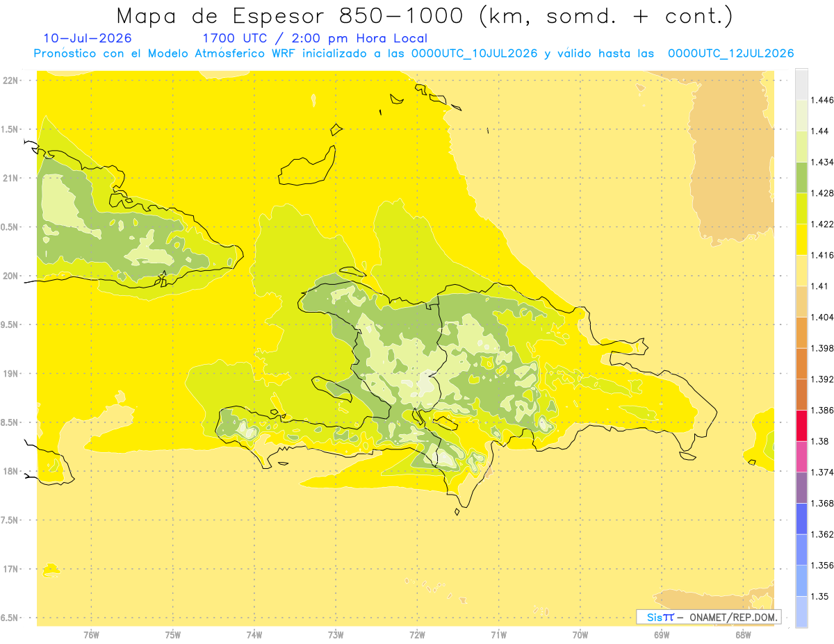Click the '68W' longitude label
This screenshot has height=644, width=834.
[x=743, y=635]
